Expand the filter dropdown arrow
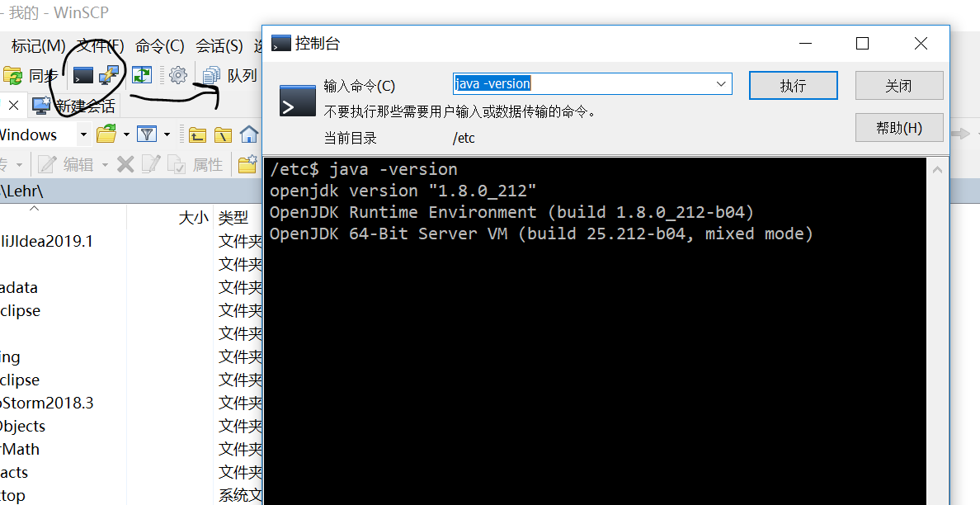 coord(167,135)
